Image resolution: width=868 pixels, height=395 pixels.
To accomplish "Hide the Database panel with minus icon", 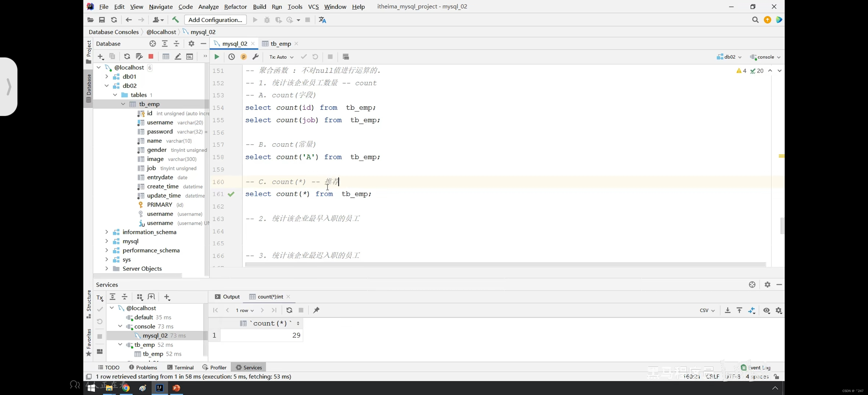I will tap(203, 44).
